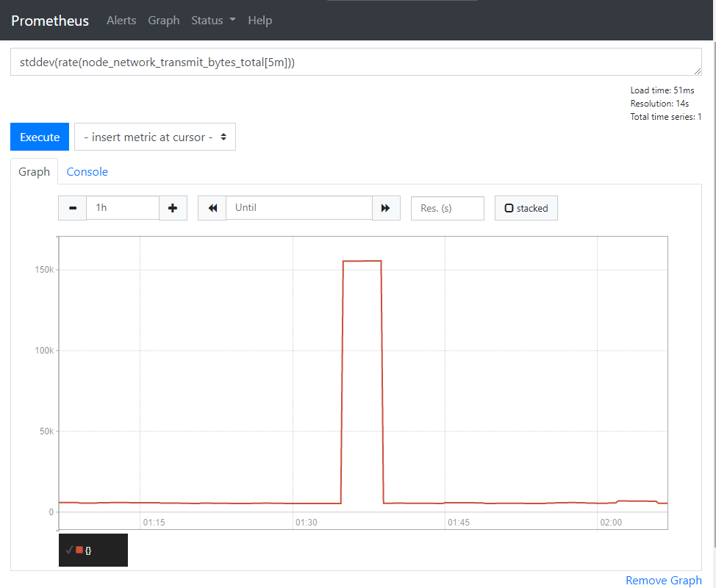Click the query expression text box
This screenshot has height=588, width=716.
(356, 62)
